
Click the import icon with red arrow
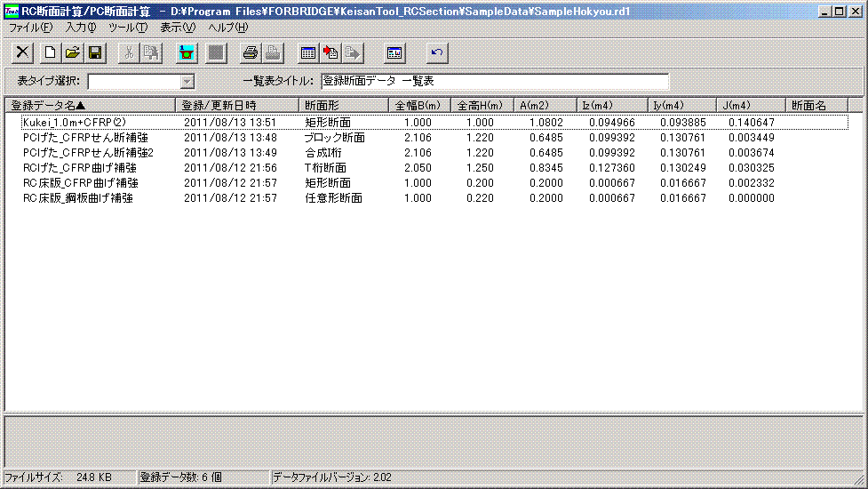[x=330, y=53]
